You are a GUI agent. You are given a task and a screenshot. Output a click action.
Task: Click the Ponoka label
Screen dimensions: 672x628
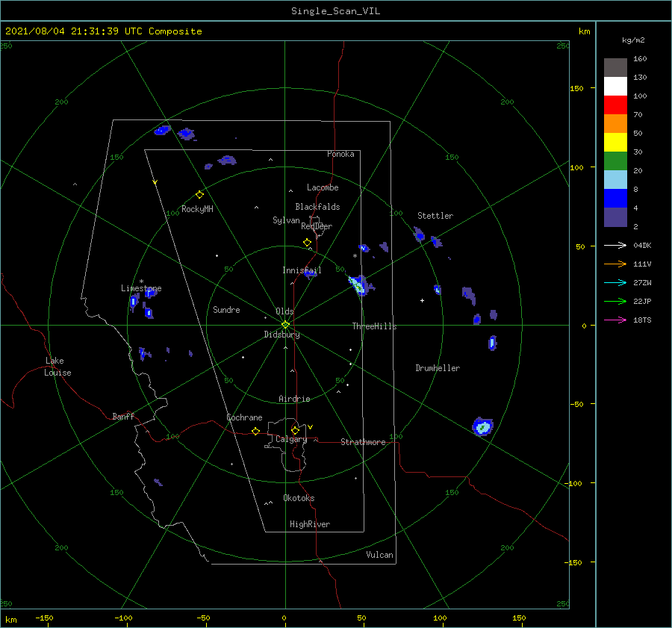(x=340, y=154)
